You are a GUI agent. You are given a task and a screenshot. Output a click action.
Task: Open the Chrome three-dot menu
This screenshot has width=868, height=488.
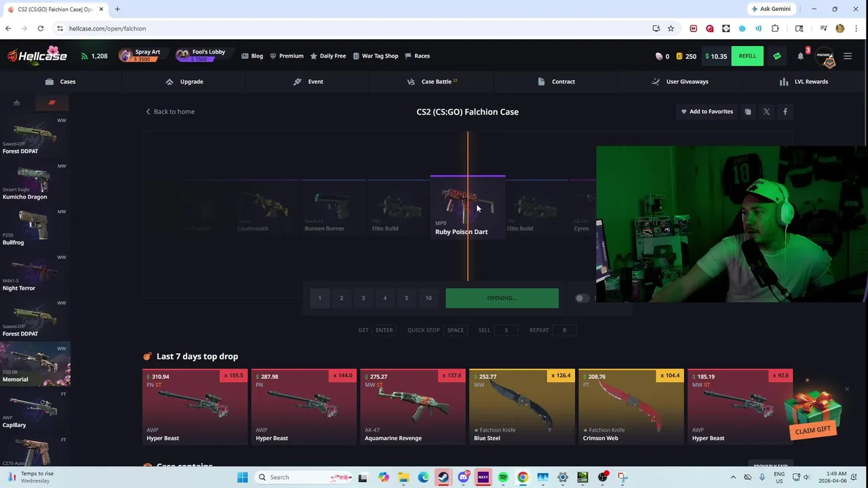tap(856, 28)
